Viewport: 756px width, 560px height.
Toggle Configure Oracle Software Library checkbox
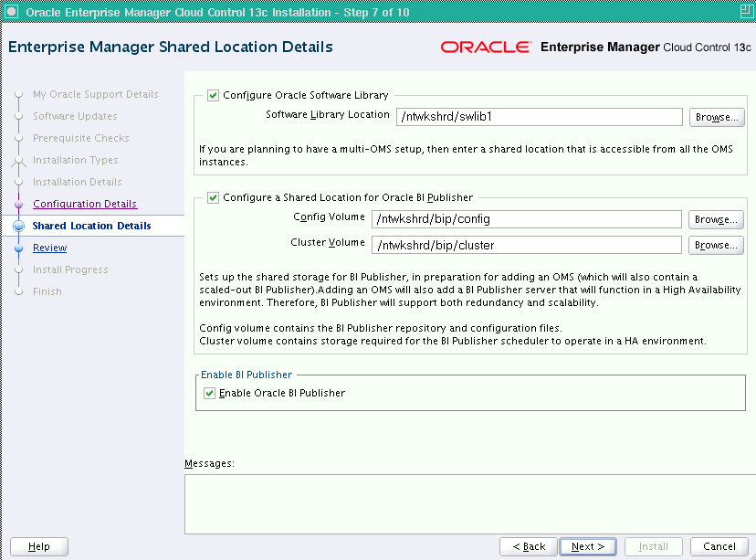pos(213,95)
